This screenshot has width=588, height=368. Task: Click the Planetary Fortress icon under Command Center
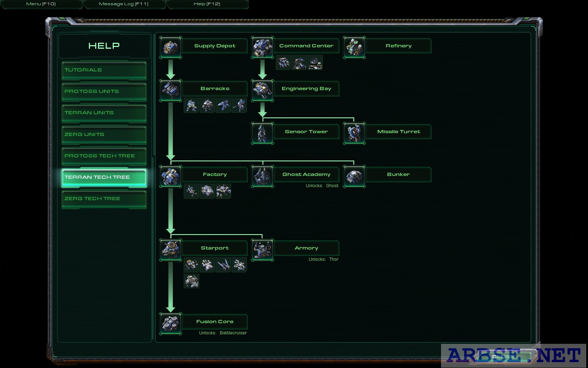pos(299,62)
